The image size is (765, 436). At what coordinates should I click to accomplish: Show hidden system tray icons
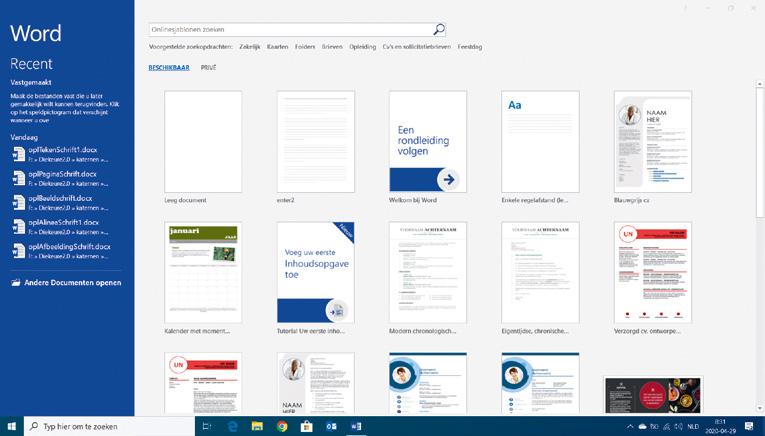click(x=630, y=427)
